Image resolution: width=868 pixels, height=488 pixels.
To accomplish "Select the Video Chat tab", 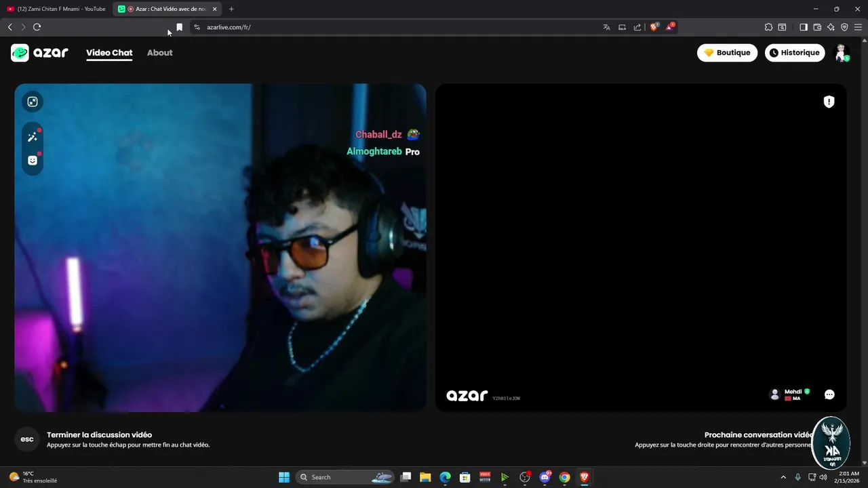I will [109, 53].
